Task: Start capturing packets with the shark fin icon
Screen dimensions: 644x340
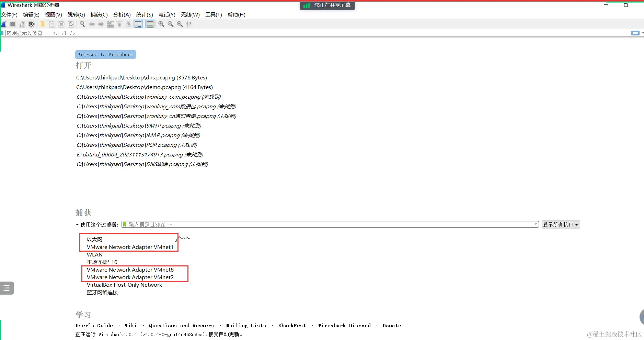Action: 4,24
